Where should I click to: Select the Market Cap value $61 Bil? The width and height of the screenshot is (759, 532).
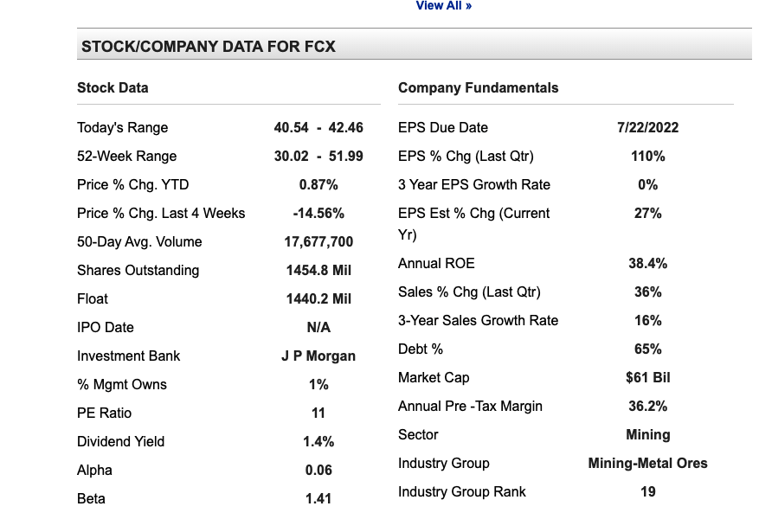[647, 378]
